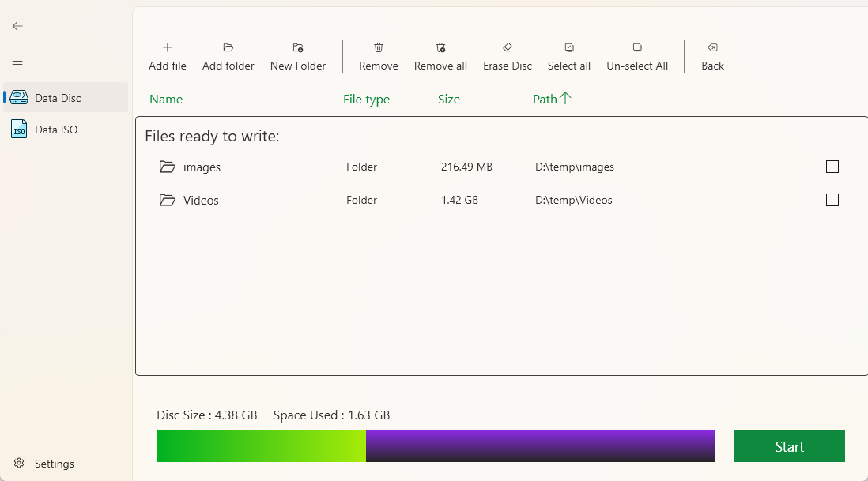
Task: Click the Add folder icon
Action: click(228, 48)
